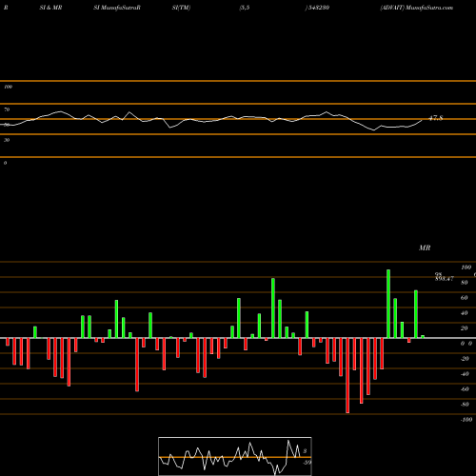The width and height of the screenshot is (476, 476).
Task: Click the MR label above the histogram
Action: 425,248
